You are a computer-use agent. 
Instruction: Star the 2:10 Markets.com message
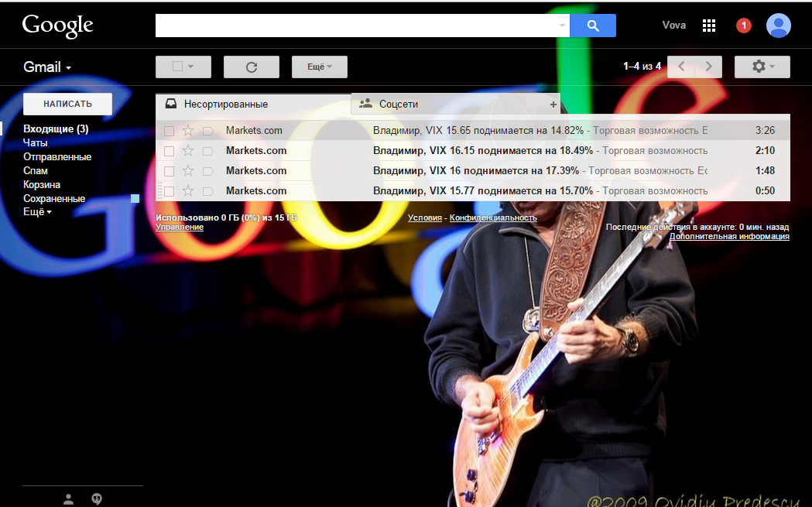tap(188, 151)
